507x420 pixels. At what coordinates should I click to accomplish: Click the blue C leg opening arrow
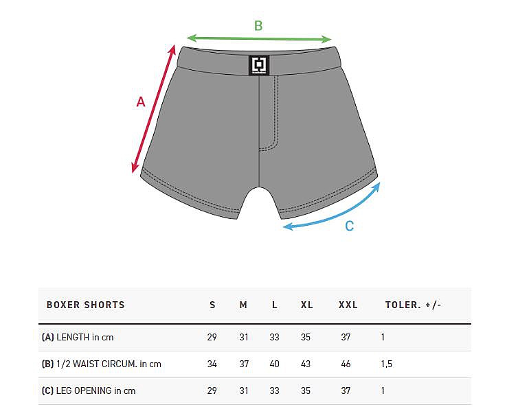[332, 207]
